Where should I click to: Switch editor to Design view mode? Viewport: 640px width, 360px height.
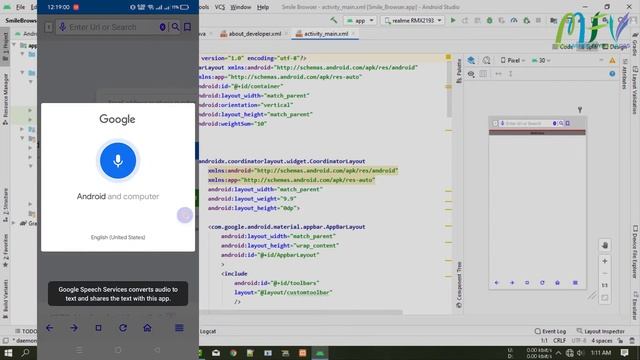(614, 47)
